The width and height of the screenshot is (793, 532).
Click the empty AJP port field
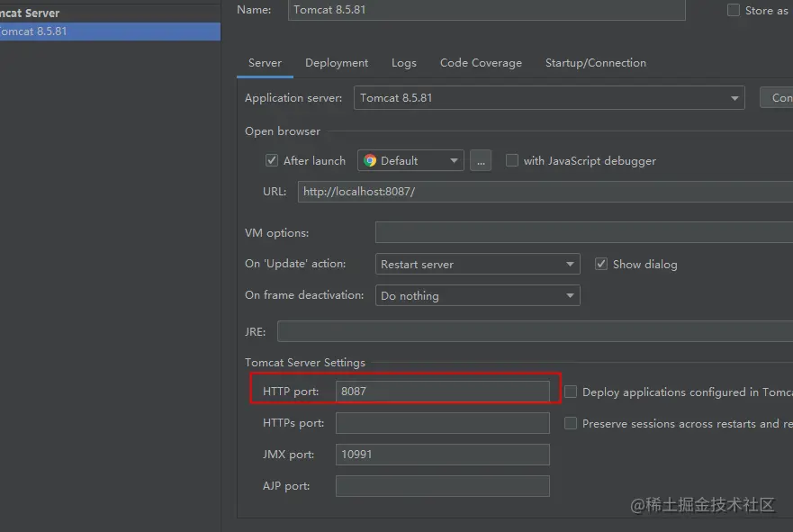(x=443, y=485)
